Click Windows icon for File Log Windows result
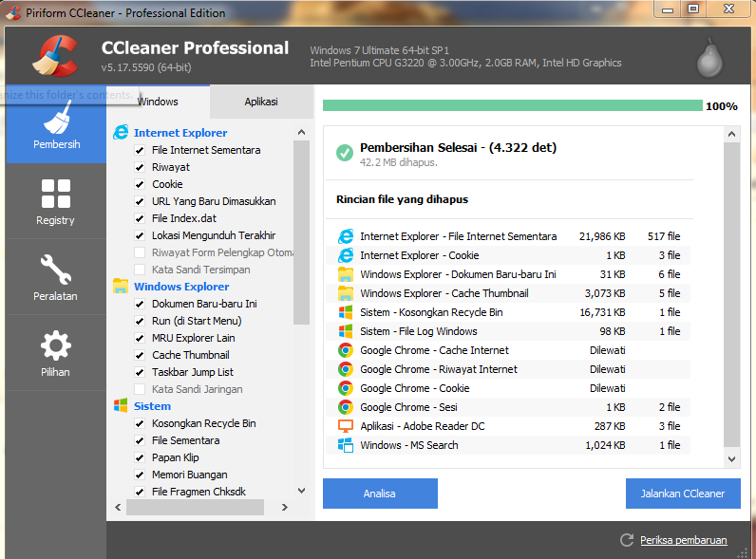This screenshot has height=559, width=756. point(346,331)
